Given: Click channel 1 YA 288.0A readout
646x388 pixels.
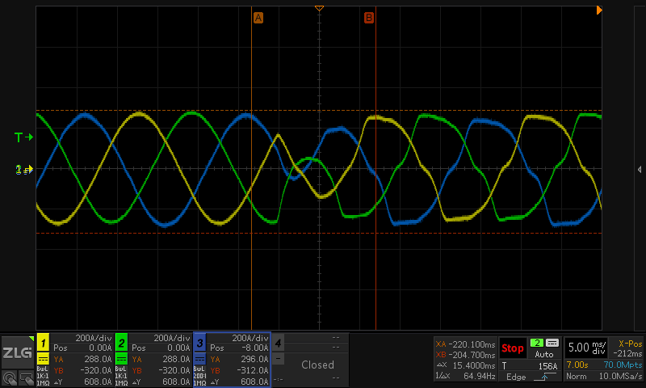Looking at the screenshot, I should (x=82, y=359).
